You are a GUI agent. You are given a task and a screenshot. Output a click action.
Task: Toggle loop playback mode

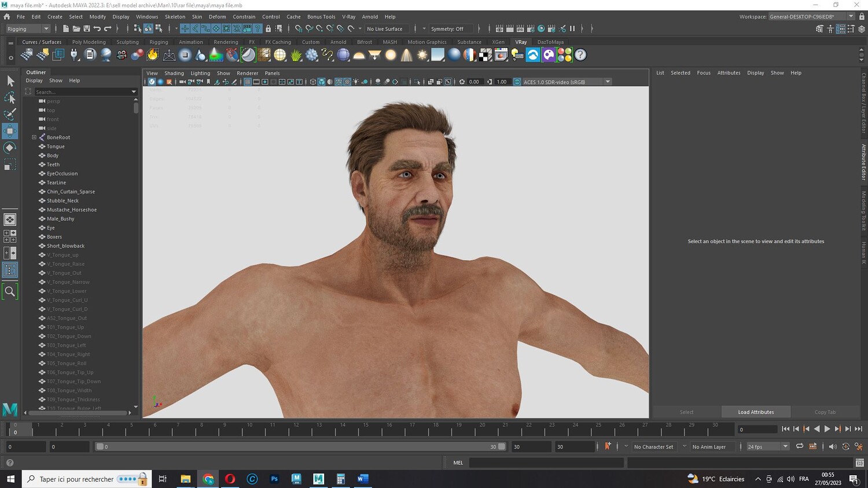(799, 446)
